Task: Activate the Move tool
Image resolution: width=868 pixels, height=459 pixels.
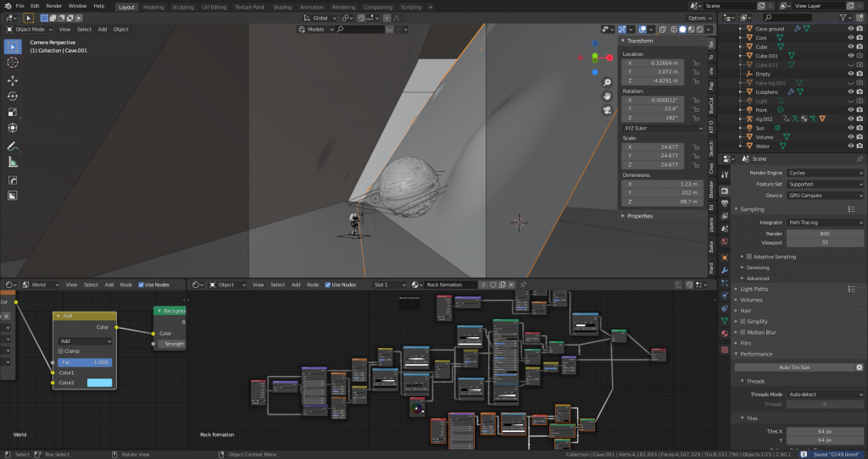Action: click(x=13, y=80)
